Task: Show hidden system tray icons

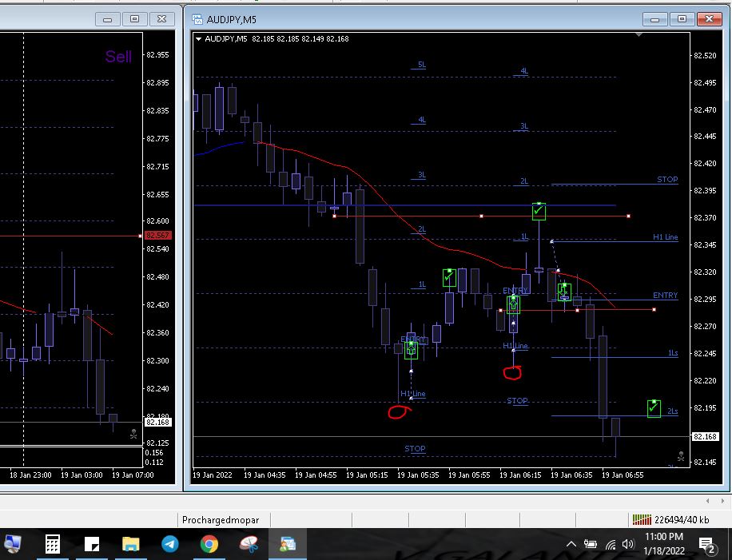Action: [x=571, y=544]
